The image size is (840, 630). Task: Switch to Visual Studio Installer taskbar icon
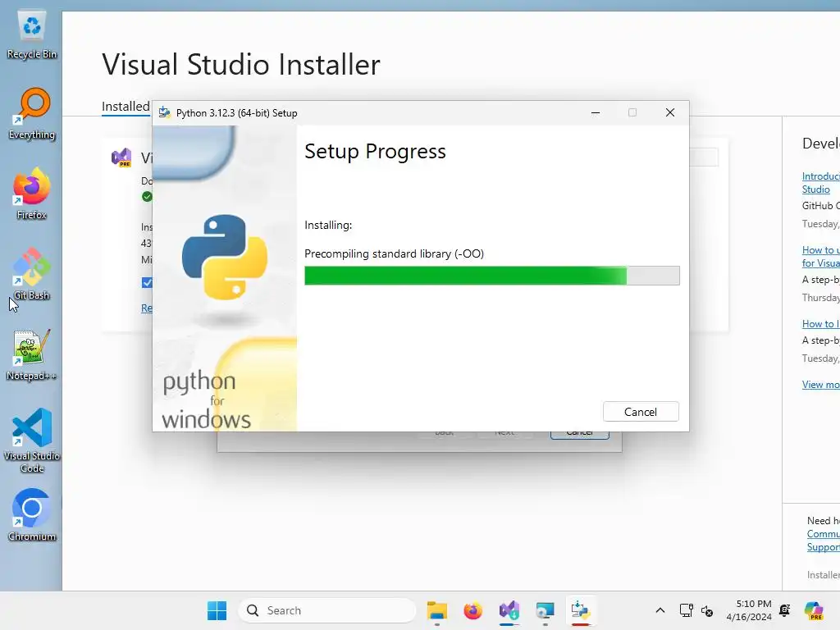pyautogui.click(x=509, y=610)
